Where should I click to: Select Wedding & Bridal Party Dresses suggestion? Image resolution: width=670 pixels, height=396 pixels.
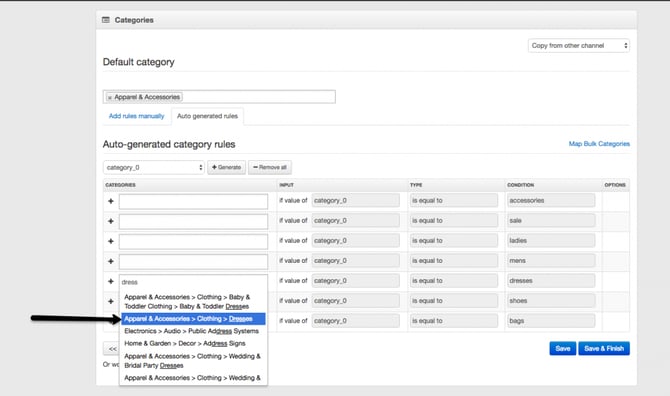pyautogui.click(x=193, y=361)
